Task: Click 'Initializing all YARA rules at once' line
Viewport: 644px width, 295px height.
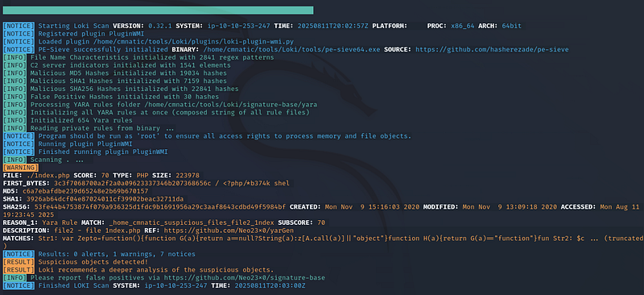Action: point(170,112)
